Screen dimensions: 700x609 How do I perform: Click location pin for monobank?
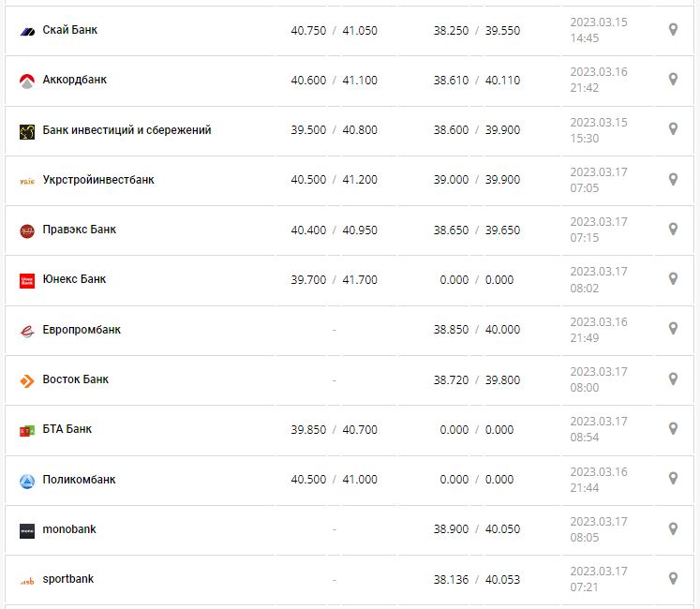click(673, 528)
